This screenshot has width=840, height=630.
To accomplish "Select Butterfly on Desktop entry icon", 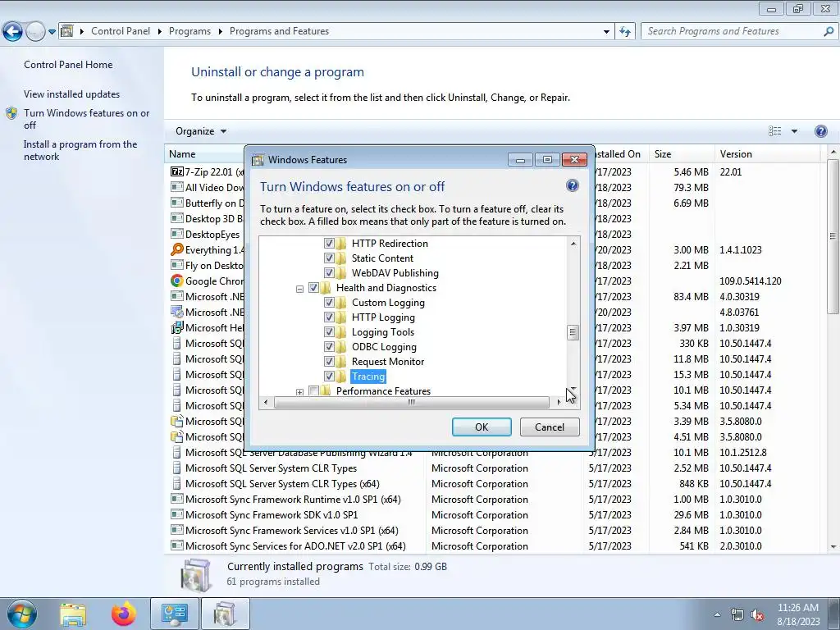I will pos(177,203).
